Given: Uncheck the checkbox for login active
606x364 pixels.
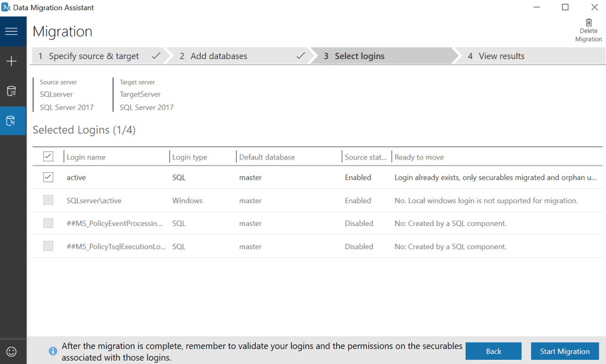Looking at the screenshot, I should click(x=48, y=177).
